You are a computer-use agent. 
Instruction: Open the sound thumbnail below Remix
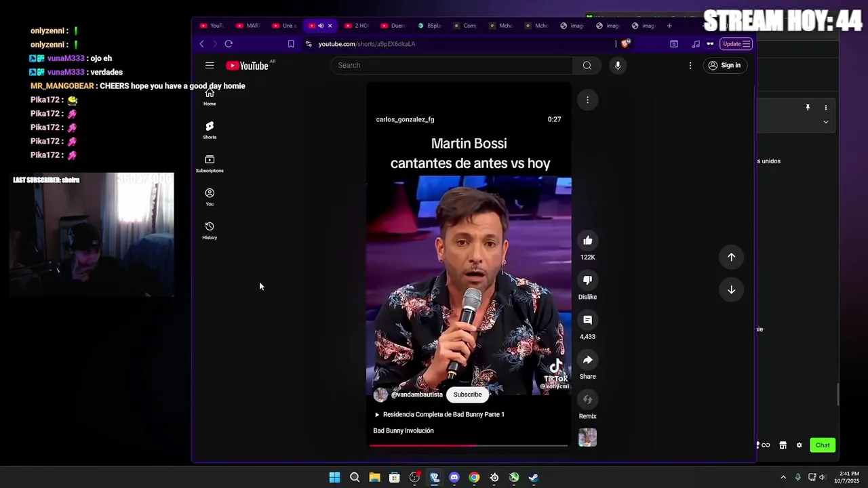(588, 438)
